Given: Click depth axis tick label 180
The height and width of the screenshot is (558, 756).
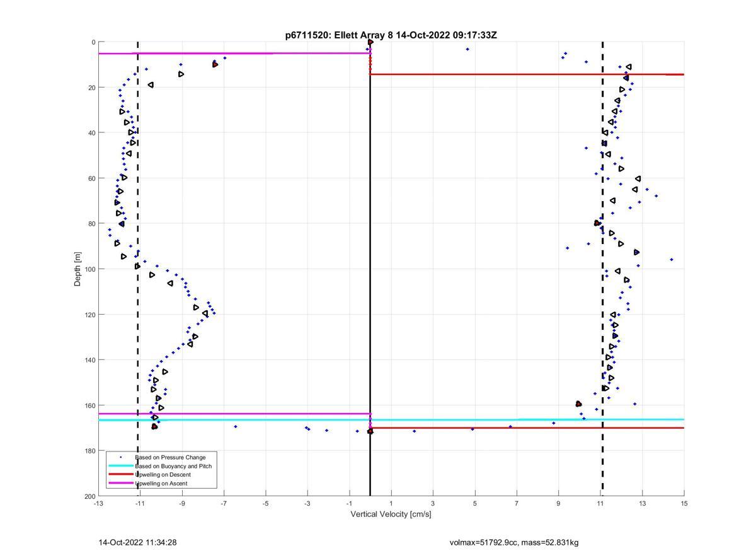Looking at the screenshot, I should coord(89,451).
